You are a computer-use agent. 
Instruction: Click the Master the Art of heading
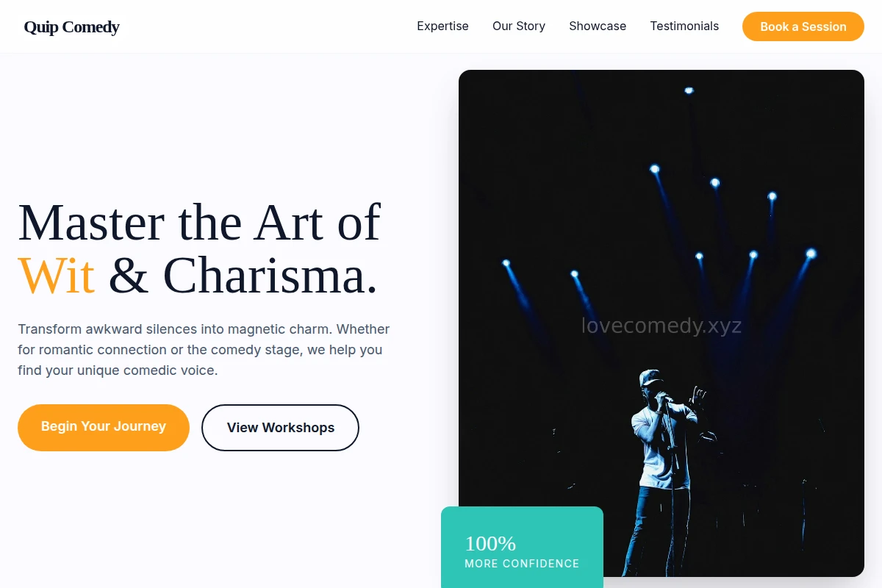[x=199, y=222]
